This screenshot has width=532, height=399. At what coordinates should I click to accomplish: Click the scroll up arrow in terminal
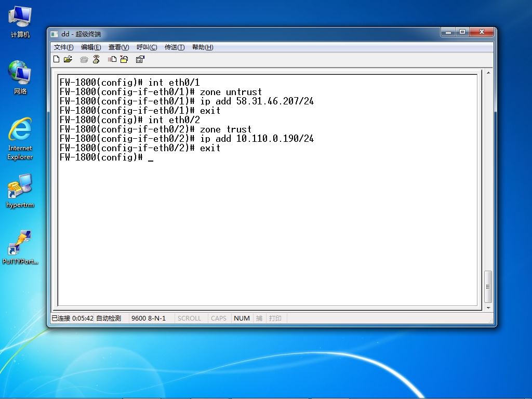coord(488,73)
